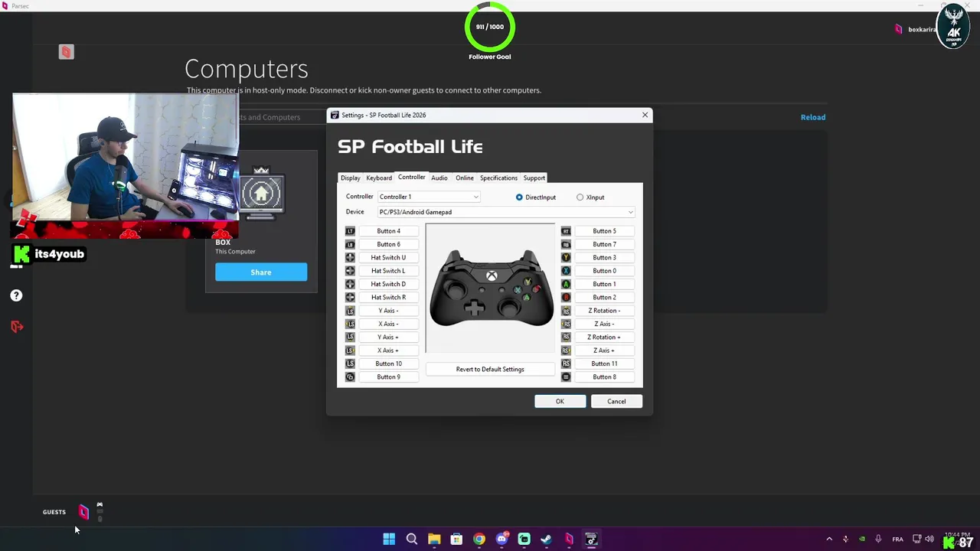This screenshot has width=980, height=551.
Task: Remap the Hat Switch R binding
Action: click(388, 298)
